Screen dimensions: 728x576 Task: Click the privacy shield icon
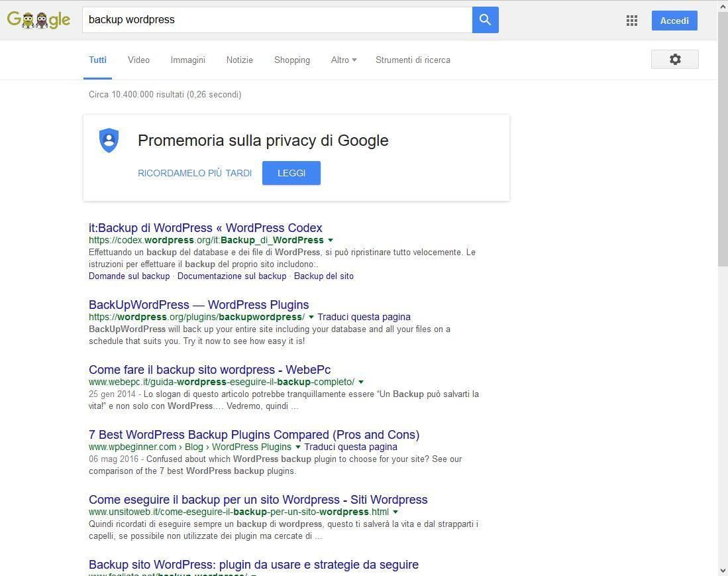[109, 141]
